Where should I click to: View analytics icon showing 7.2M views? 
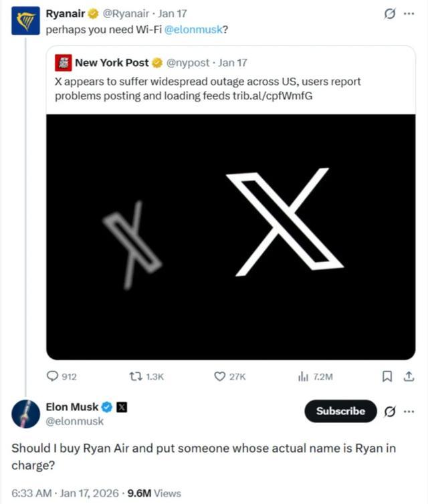(303, 377)
